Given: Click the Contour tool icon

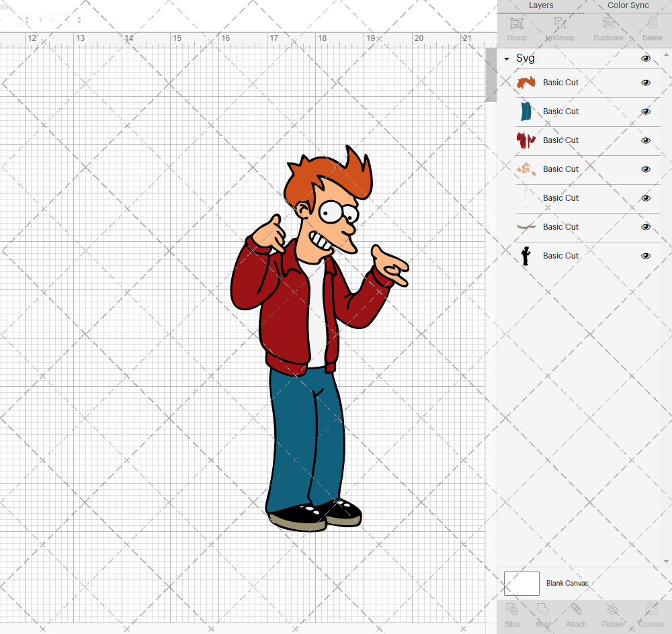Looking at the screenshot, I should 651,609.
